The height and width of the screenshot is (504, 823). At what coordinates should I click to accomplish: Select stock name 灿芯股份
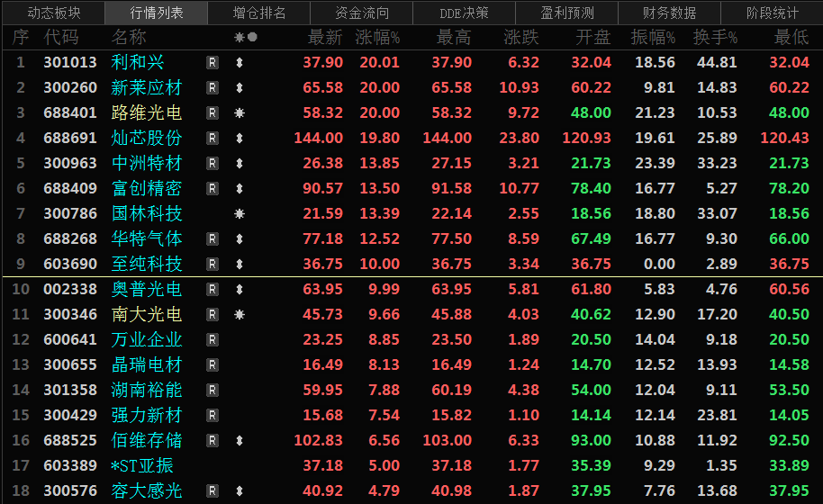point(147,138)
